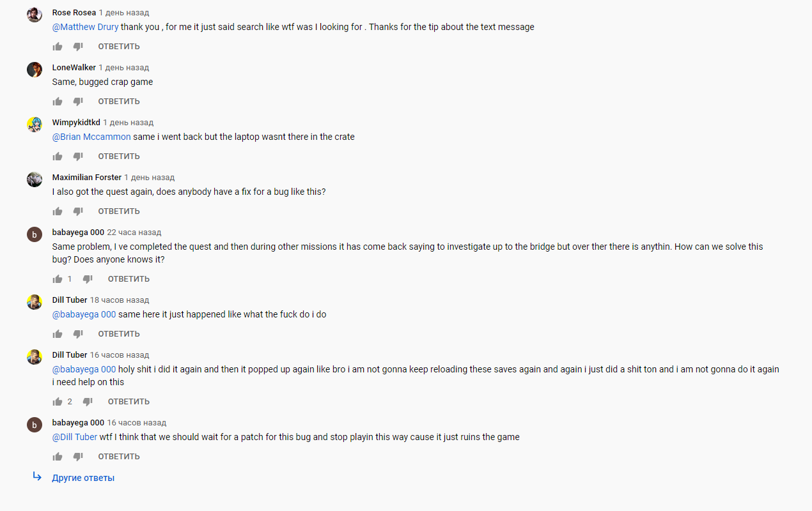Open the '22 часа назад' comment timestamp

(134, 232)
